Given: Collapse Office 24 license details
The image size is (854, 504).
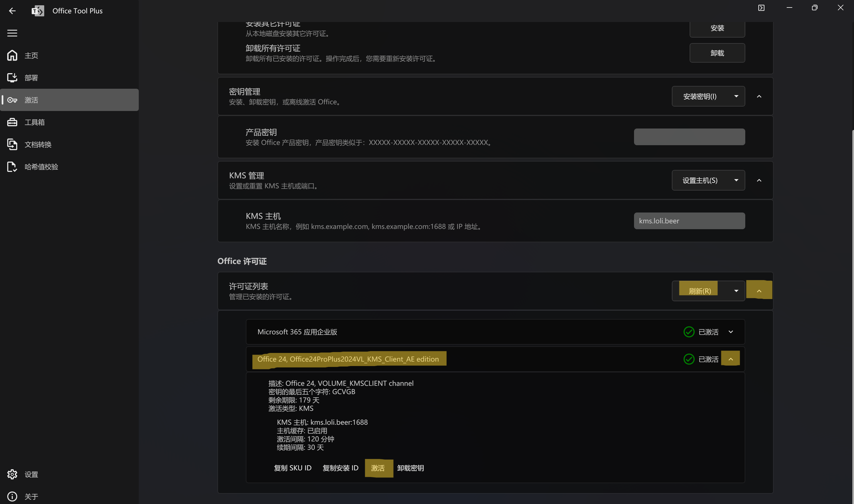Looking at the screenshot, I should point(731,358).
